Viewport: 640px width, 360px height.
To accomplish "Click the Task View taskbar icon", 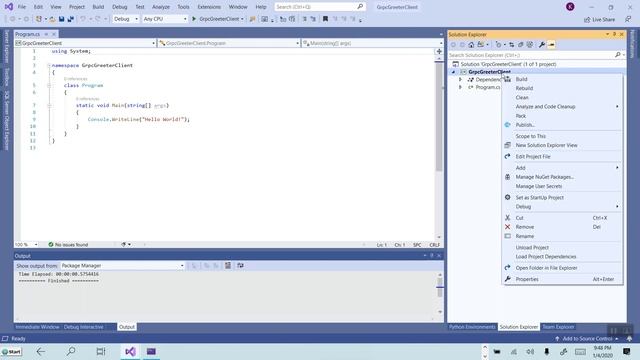I will point(100,351).
